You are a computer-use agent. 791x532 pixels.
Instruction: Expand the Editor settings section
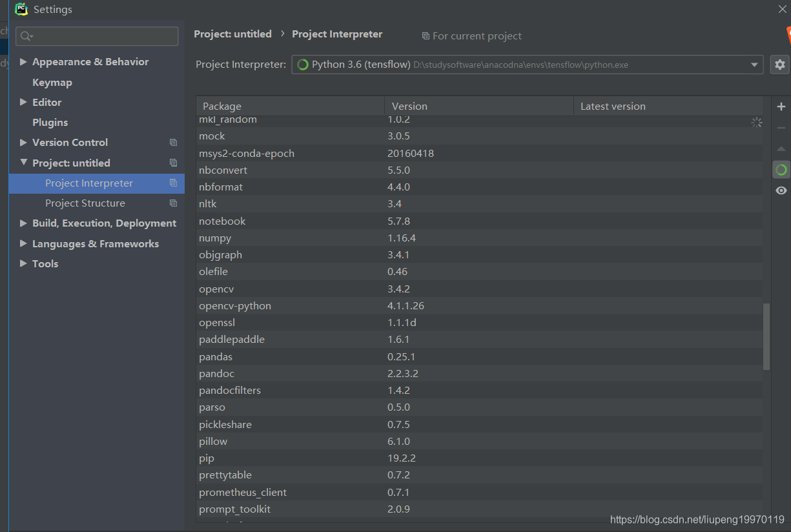(23, 102)
